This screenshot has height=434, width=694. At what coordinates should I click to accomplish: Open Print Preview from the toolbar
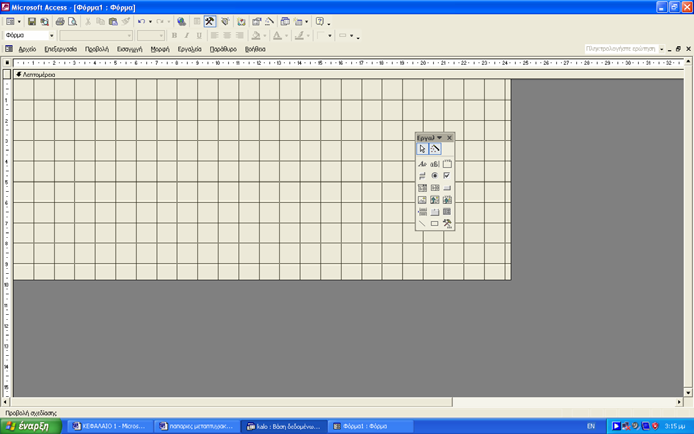[72, 21]
